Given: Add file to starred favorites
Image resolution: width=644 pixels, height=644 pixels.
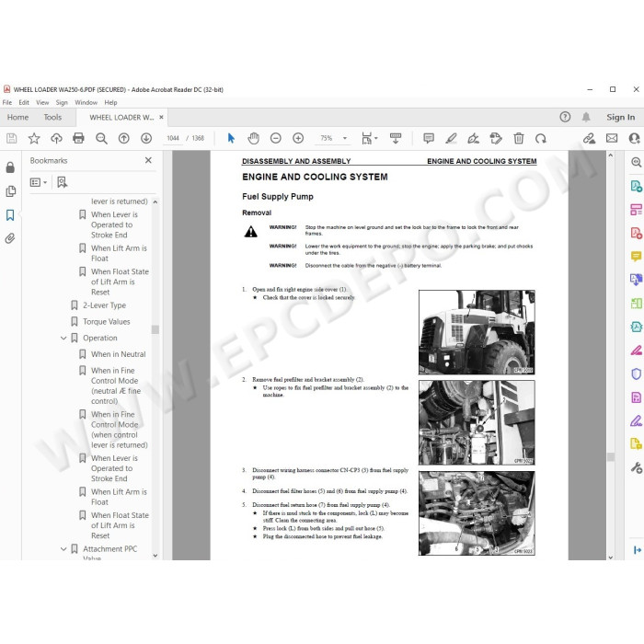Looking at the screenshot, I should pyautogui.click(x=34, y=138).
